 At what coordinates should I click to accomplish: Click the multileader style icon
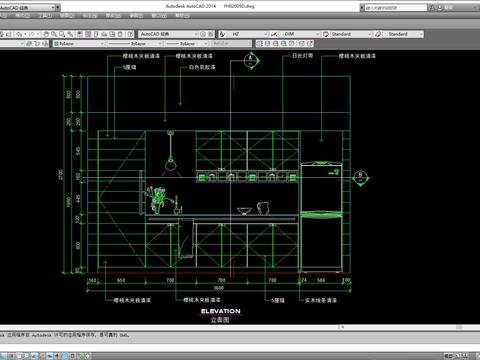point(378,34)
